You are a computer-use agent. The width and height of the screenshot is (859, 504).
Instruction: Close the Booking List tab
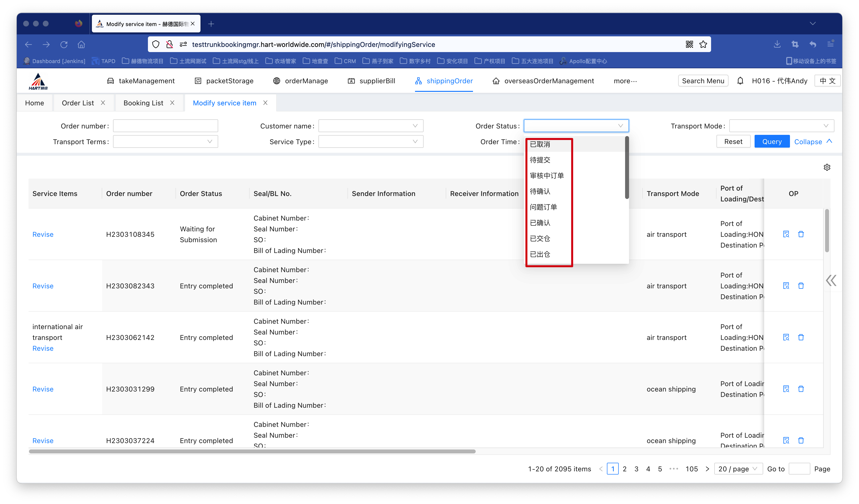172,103
